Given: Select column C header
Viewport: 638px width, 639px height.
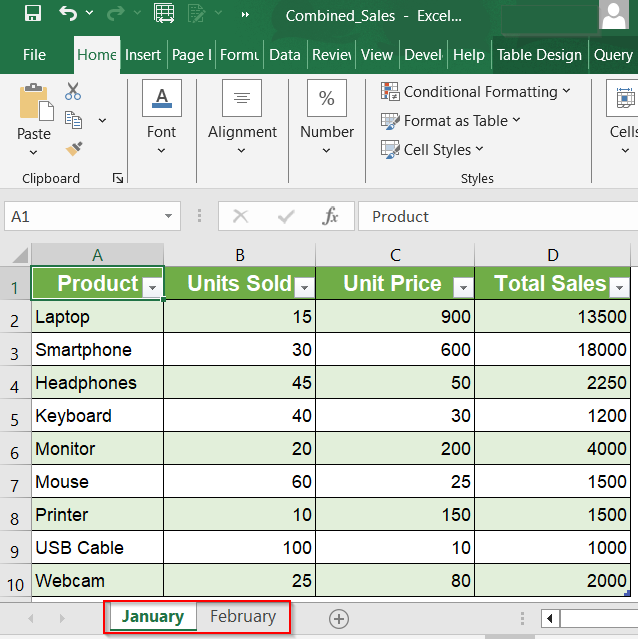Looking at the screenshot, I should [x=395, y=255].
